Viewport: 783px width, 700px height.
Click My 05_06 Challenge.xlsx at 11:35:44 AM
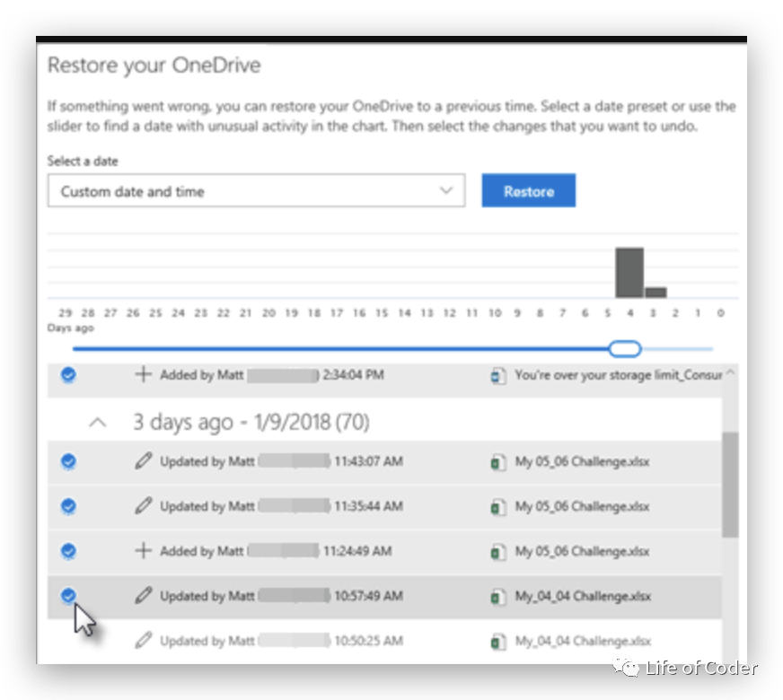582,506
